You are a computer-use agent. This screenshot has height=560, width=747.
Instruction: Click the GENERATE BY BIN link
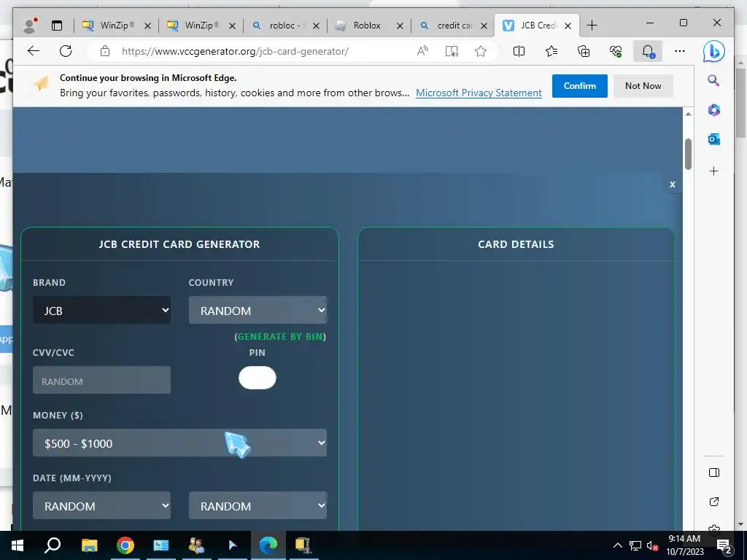click(x=280, y=337)
